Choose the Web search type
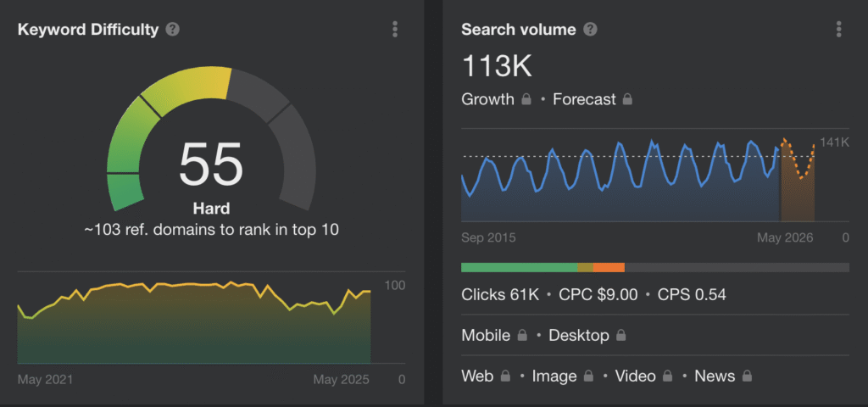 [477, 376]
